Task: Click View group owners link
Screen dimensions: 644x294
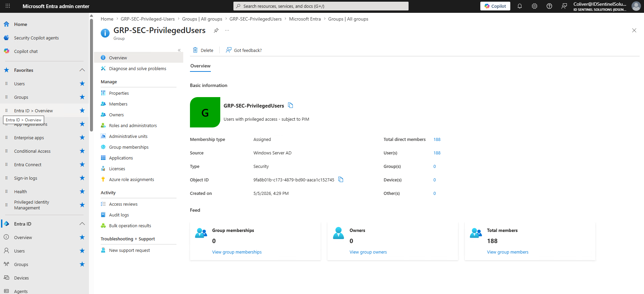Action: click(368, 252)
